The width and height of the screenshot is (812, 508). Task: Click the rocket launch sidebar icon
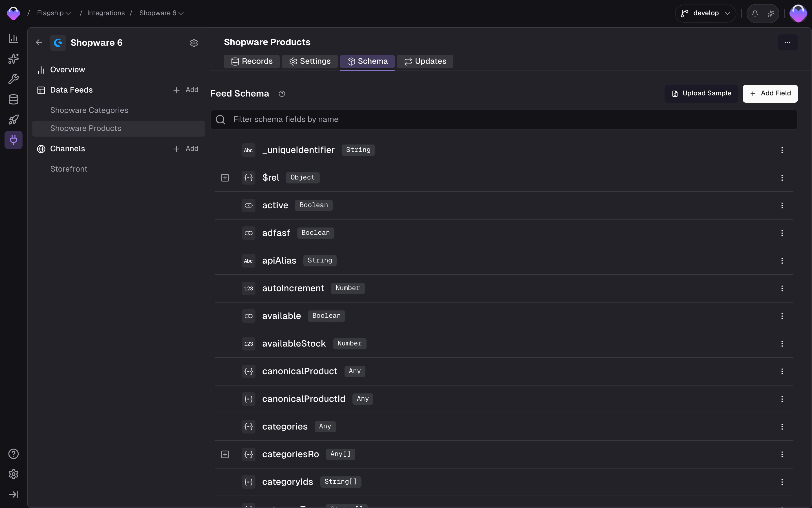tap(14, 120)
